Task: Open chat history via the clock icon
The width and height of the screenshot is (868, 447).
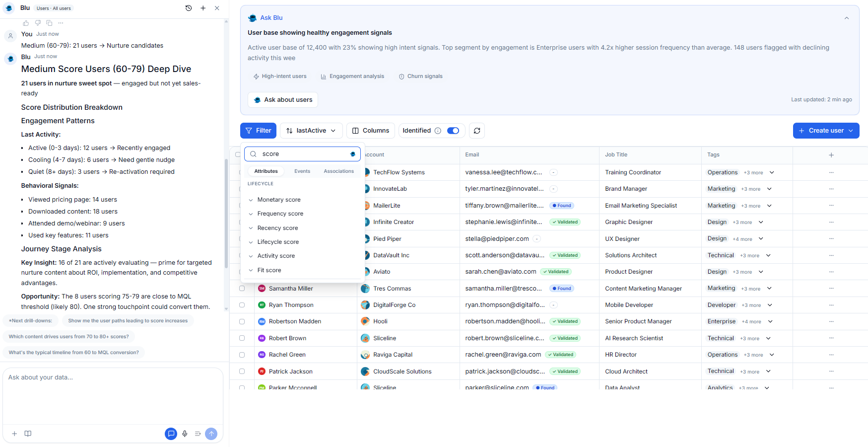Action: click(x=189, y=8)
